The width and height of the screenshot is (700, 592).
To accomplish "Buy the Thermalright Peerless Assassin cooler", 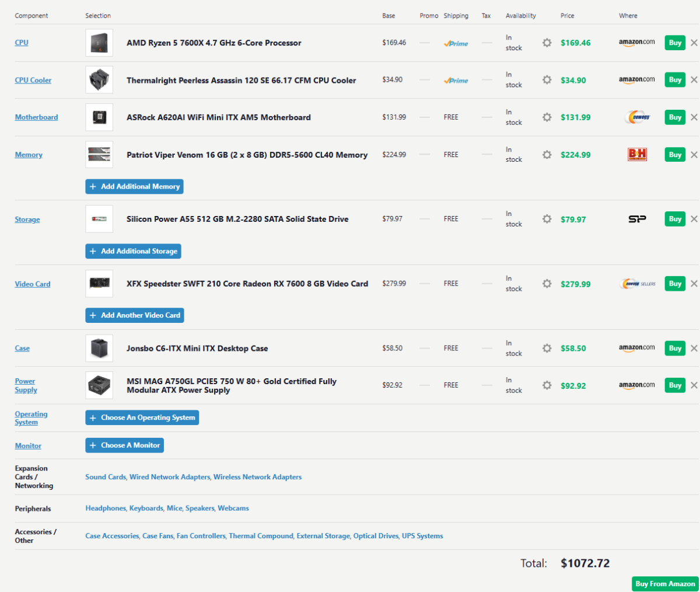I will (x=675, y=80).
